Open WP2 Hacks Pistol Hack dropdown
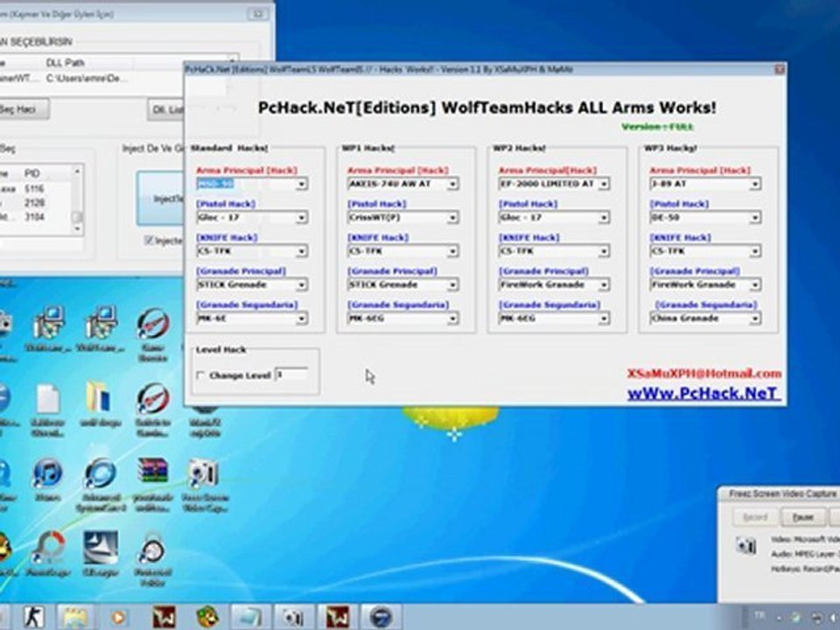The height and width of the screenshot is (630, 840). [x=604, y=218]
